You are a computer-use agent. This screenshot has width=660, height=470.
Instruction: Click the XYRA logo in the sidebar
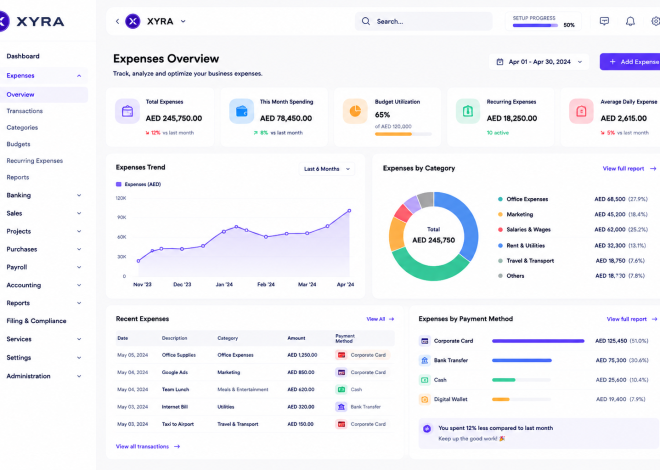click(x=32, y=21)
